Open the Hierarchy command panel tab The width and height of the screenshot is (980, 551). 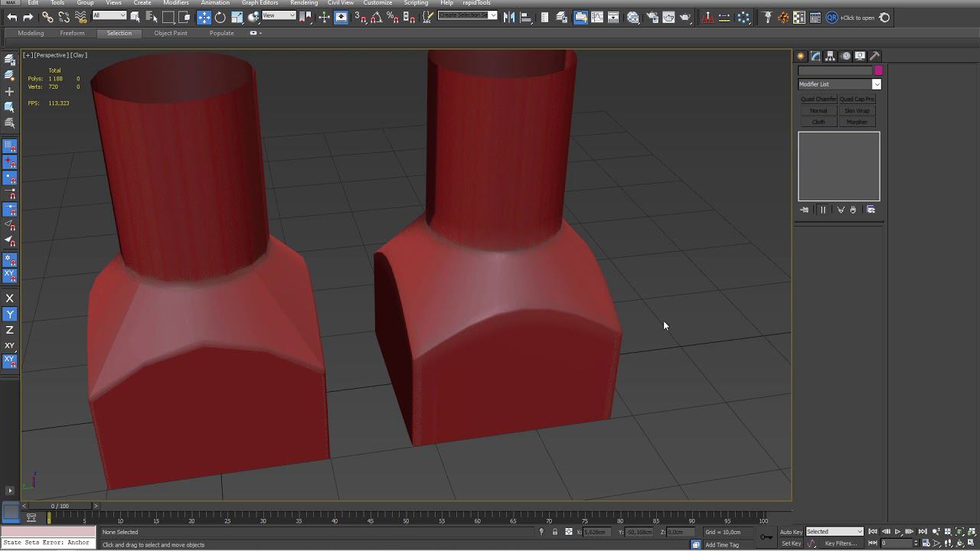click(830, 56)
